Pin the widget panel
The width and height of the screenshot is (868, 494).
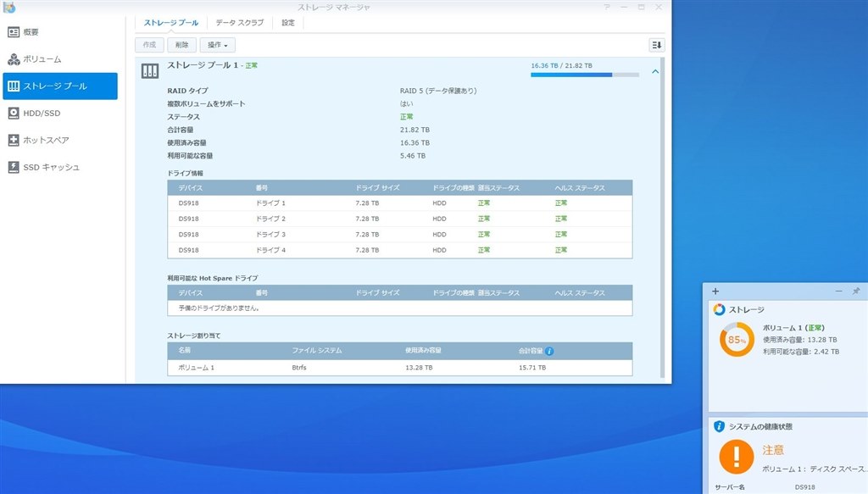856,291
